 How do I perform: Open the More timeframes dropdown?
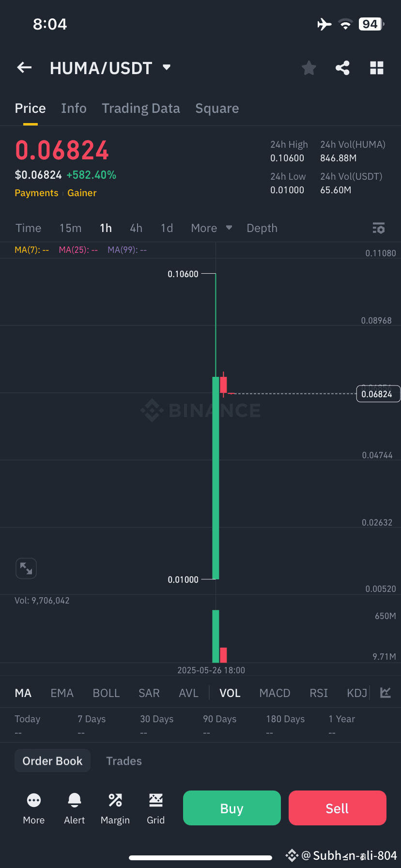pyautogui.click(x=211, y=228)
